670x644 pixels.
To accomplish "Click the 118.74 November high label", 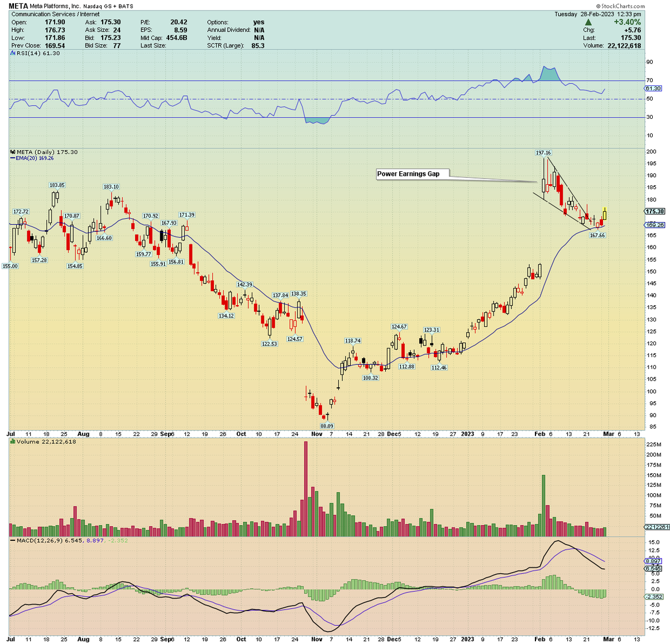I will click(x=353, y=340).
